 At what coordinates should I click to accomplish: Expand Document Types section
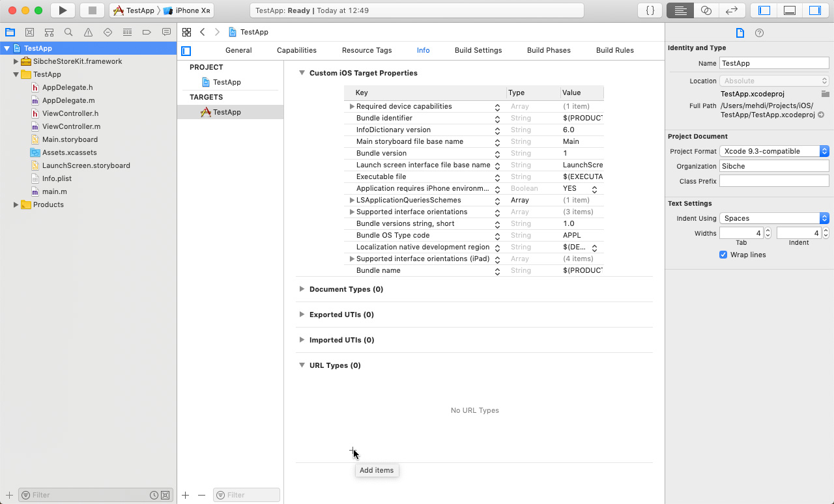click(302, 288)
